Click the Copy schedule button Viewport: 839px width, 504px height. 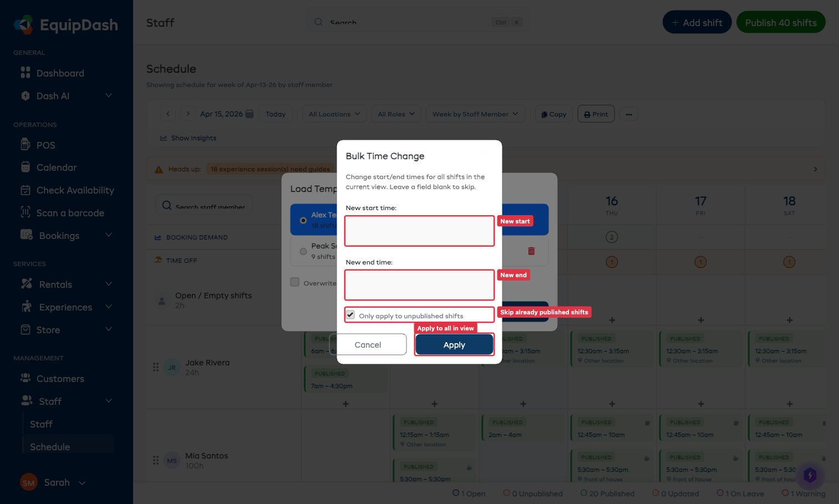click(554, 114)
